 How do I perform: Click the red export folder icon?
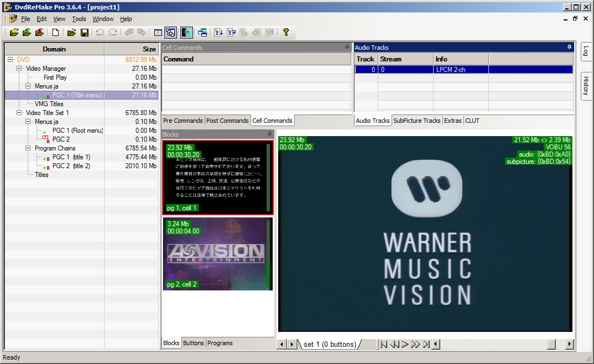tap(39, 33)
